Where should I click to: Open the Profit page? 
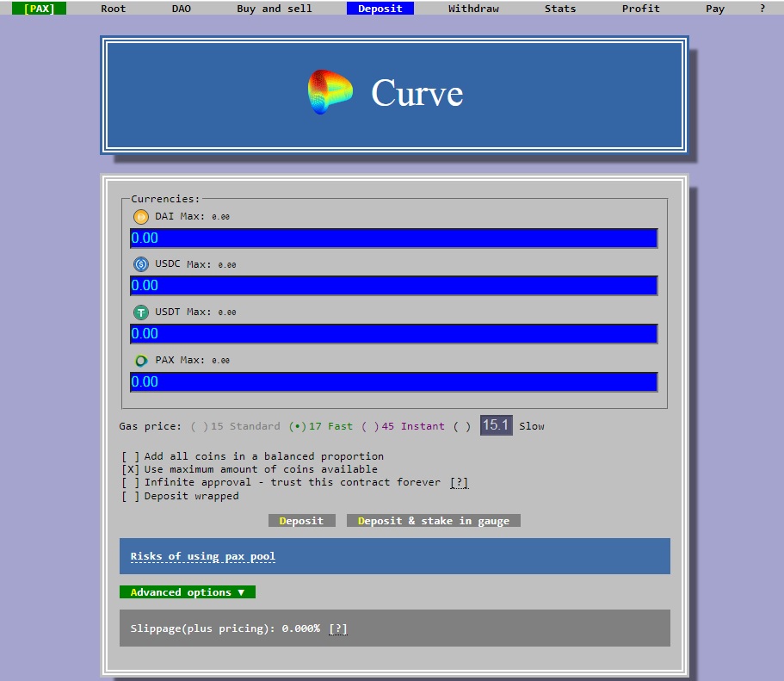click(640, 9)
